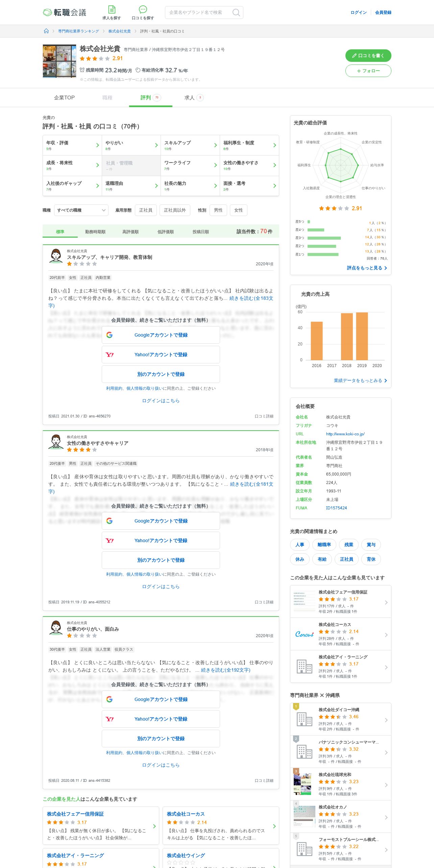Expand the ワークライフ category
This screenshot has height=868, width=434.
[190, 166]
